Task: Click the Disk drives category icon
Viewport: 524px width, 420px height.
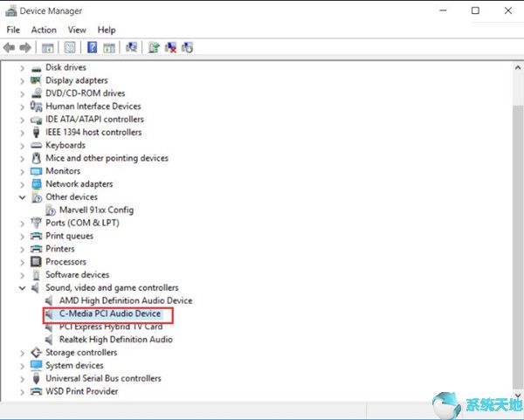Action: point(36,68)
